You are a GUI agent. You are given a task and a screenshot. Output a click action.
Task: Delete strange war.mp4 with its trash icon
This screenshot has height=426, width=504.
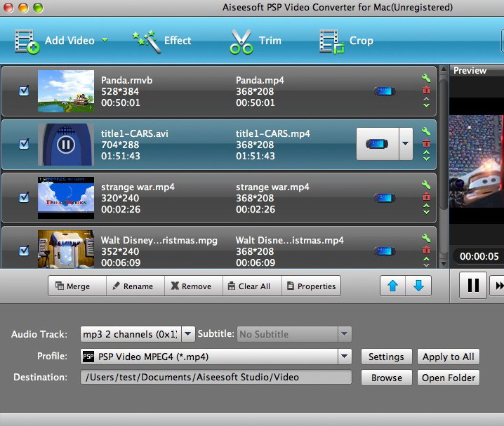click(x=426, y=197)
